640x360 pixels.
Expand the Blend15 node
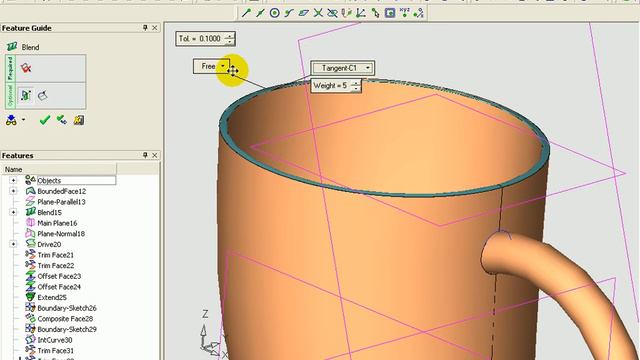point(13,212)
